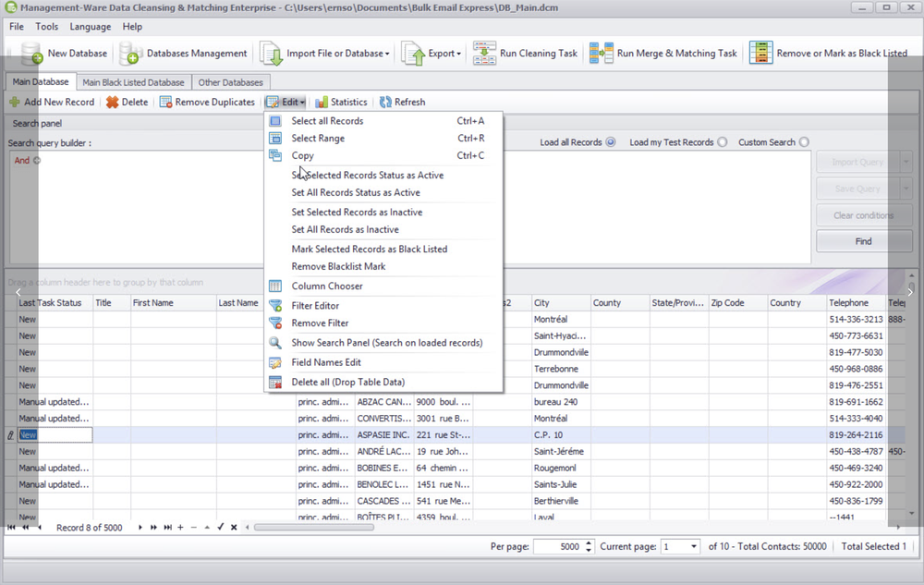The width and height of the screenshot is (924, 585).
Task: Open the Help menu
Action: 132,27
